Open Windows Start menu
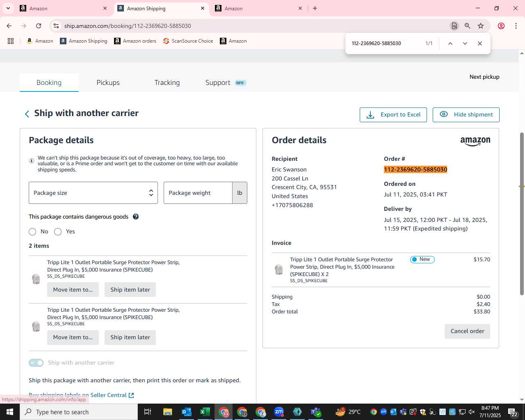Image resolution: width=525 pixels, height=420 pixels. tap(9, 412)
